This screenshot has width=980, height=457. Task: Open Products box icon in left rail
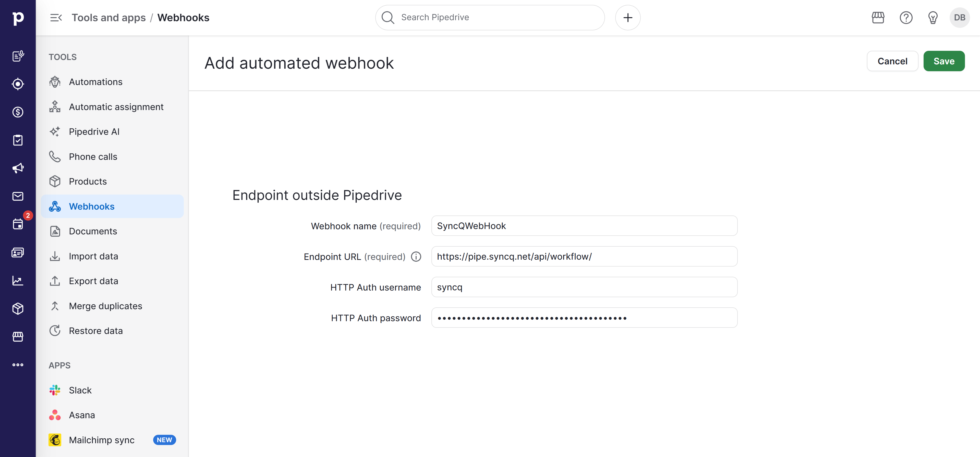(x=18, y=308)
